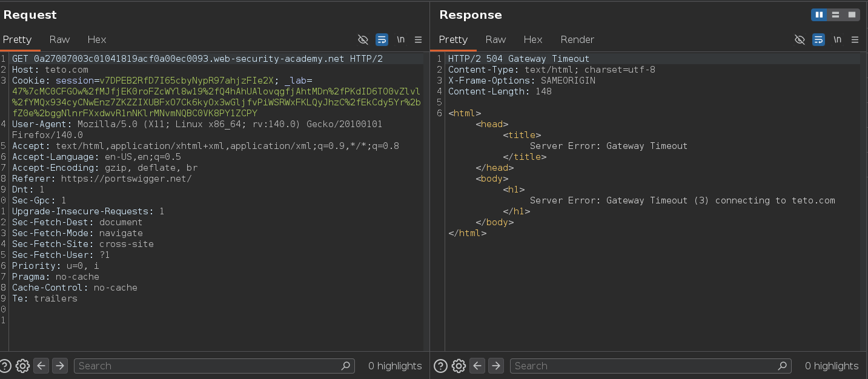Click the GET request line text
This screenshot has width=868, height=379.
point(197,59)
